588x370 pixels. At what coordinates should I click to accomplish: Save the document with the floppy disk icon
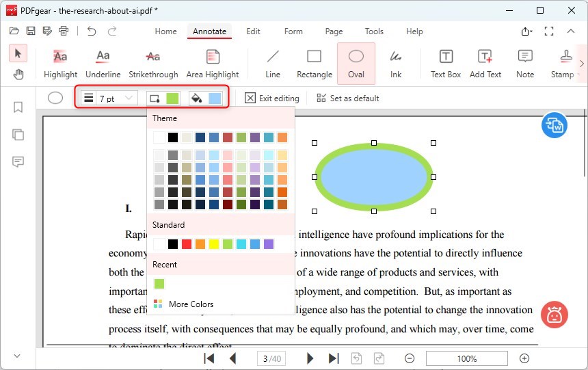click(30, 31)
